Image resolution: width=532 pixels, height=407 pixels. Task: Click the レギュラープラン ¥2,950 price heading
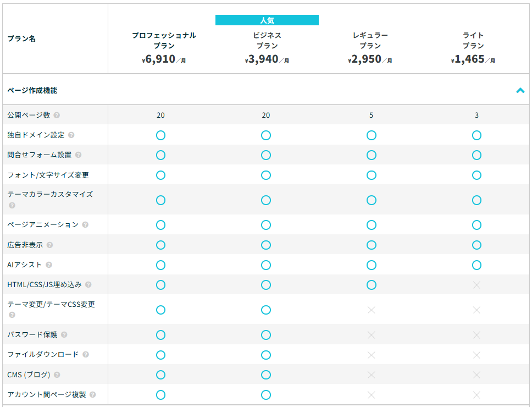pos(370,59)
